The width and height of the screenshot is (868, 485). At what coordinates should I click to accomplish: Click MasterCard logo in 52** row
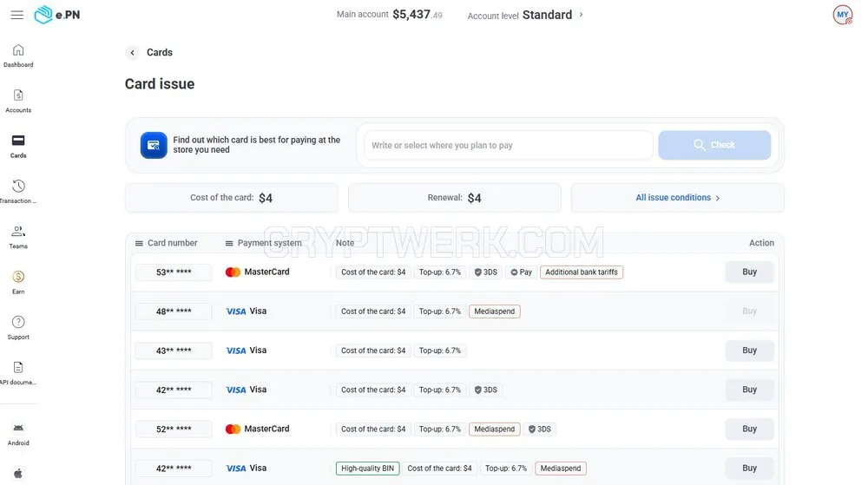point(233,429)
